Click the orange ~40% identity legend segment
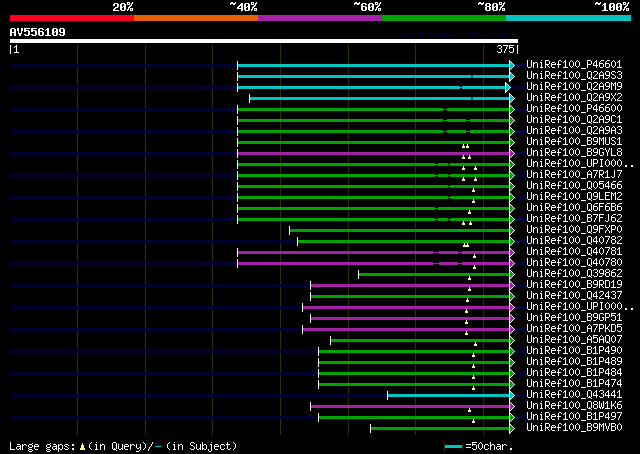Image resolution: width=640 pixels, height=454 pixels. [196, 18]
